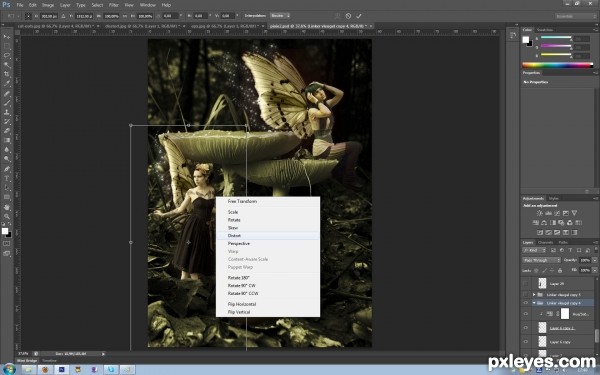Add Brightness/Contrast adjustment icon

coord(540,213)
